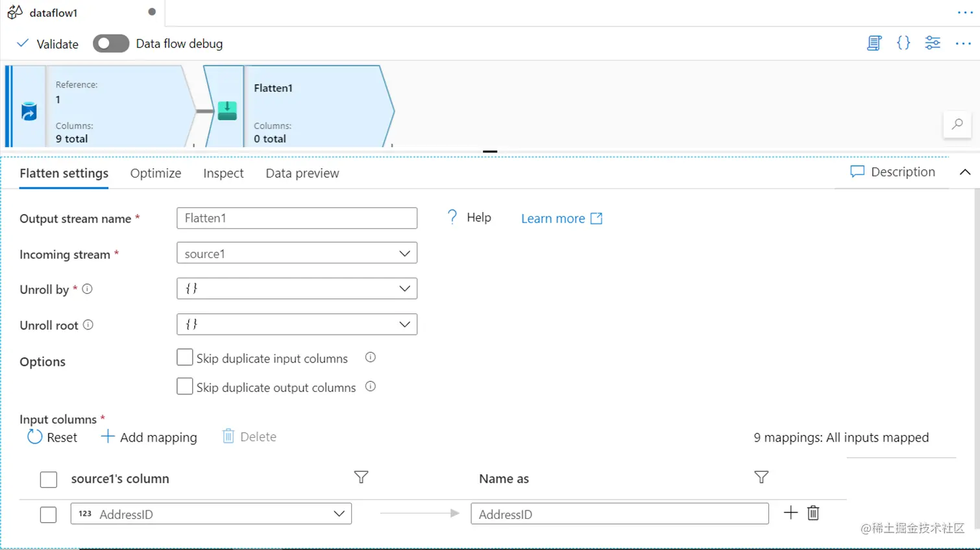The height and width of the screenshot is (550, 980).
Task: Add a mapping after the AddressID row
Action: [x=790, y=513]
